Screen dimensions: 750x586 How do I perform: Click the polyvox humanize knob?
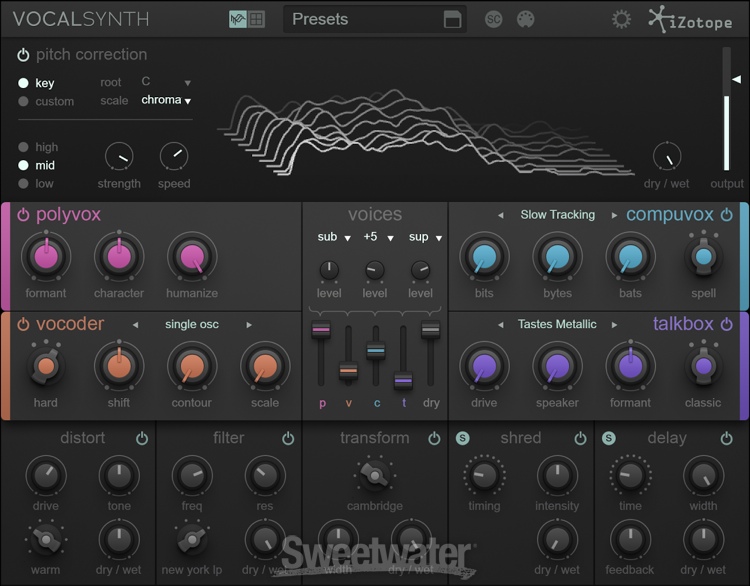pyautogui.click(x=192, y=257)
